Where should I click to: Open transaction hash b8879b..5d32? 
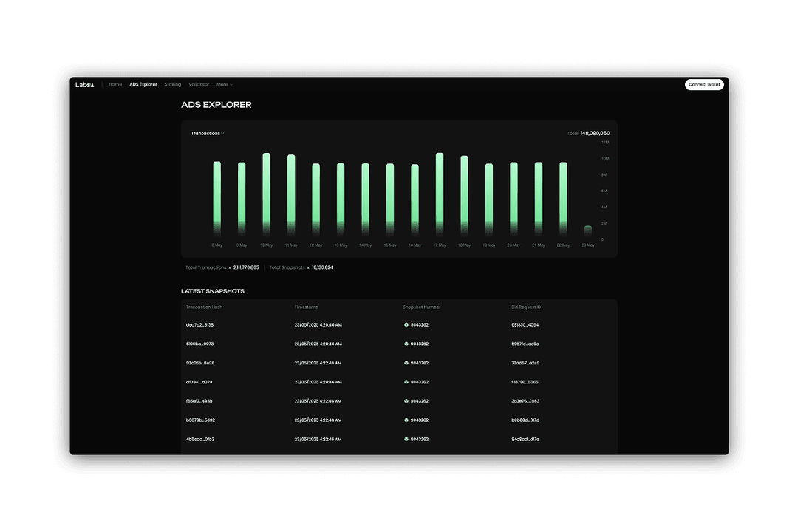[200, 420]
